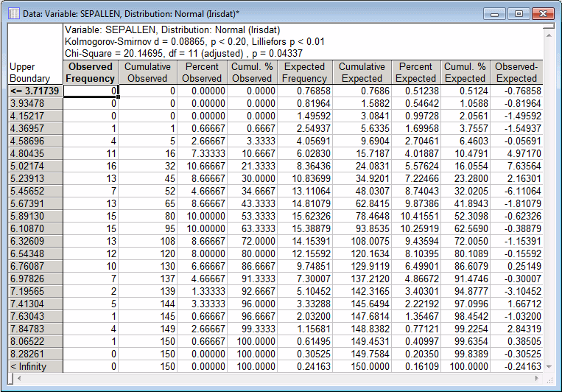
Task: Click the Observed Frequency cell in row 4.80435
Action: (91, 153)
